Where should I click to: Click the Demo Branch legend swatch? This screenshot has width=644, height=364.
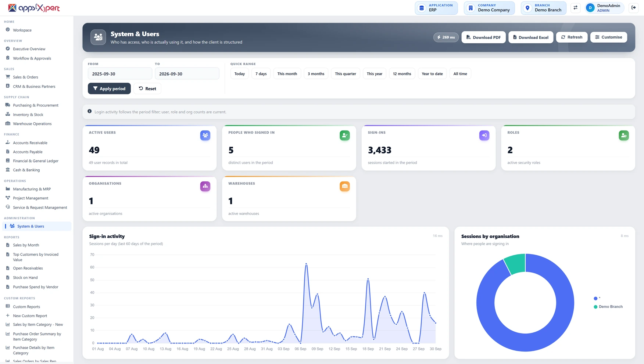click(595, 307)
